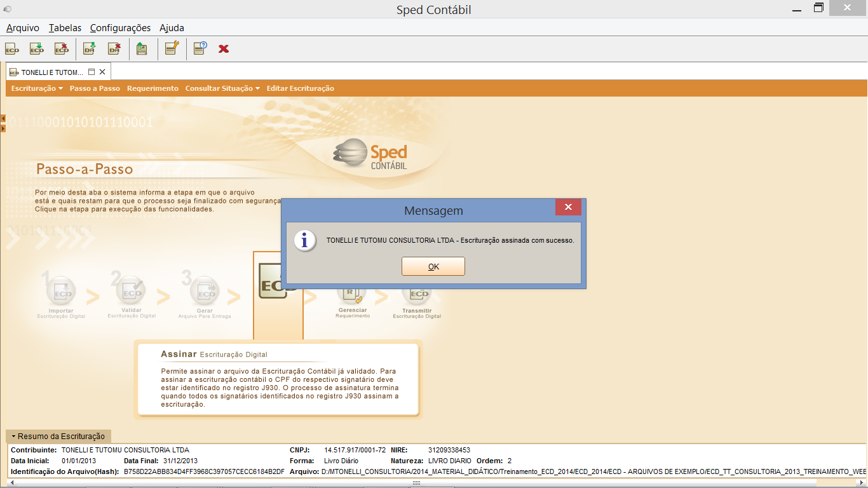Click the floppy disk backup icon
The height and width of the screenshot is (488, 868).
point(142,48)
